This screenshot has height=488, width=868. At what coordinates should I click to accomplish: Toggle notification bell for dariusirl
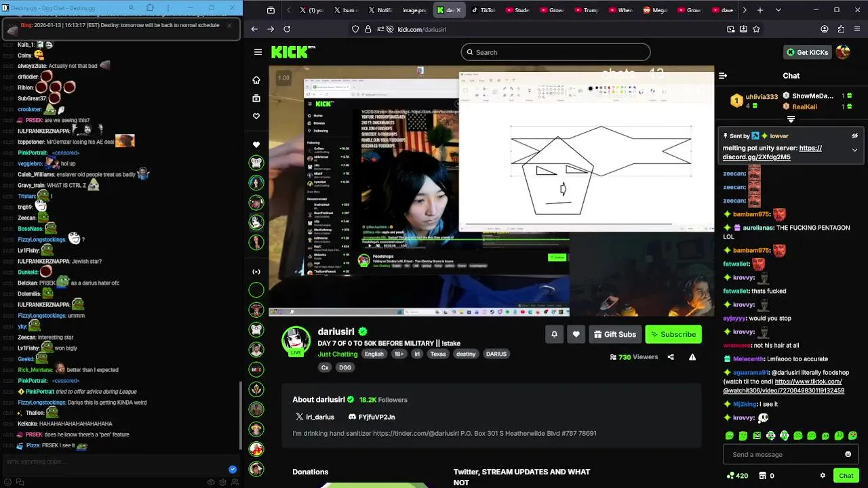(554, 334)
